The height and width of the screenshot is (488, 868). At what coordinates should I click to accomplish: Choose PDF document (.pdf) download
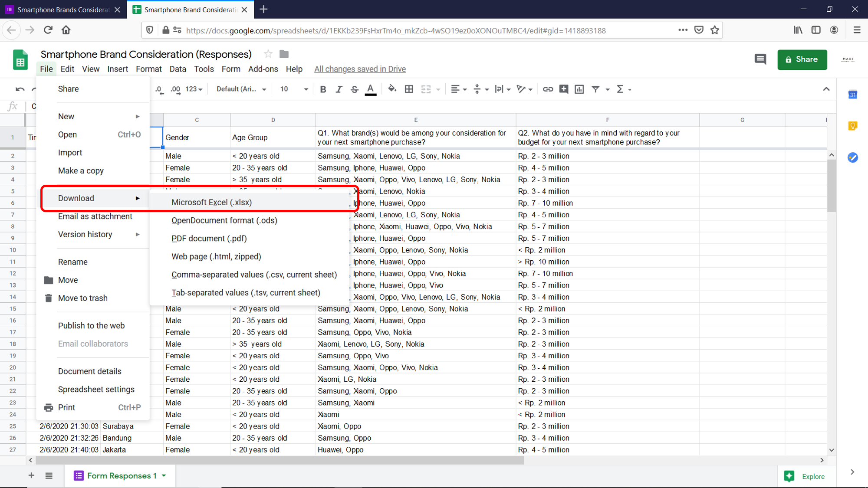[x=250, y=239]
